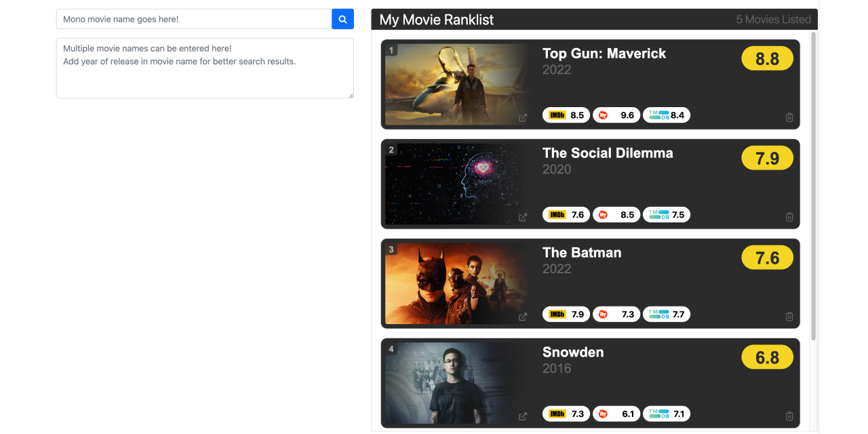Click TMDB 7.1 badge on Snowden
The width and height of the screenshot is (868, 434).
pyautogui.click(x=667, y=414)
